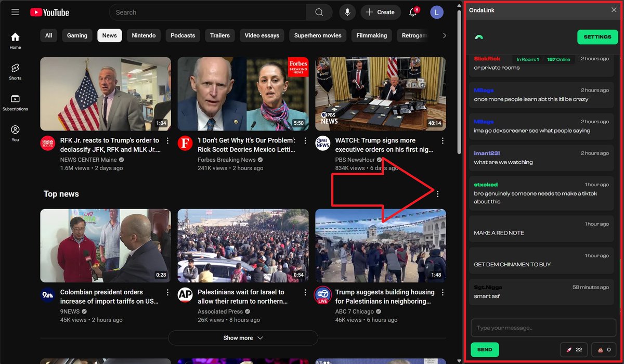Select the News category chip
624x364 pixels.
(x=109, y=35)
